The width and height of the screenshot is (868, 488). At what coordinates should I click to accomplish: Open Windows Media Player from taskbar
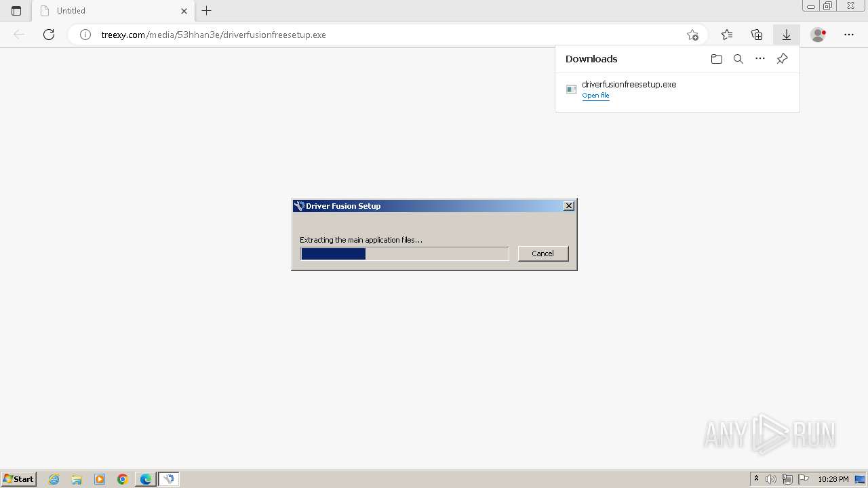click(100, 479)
